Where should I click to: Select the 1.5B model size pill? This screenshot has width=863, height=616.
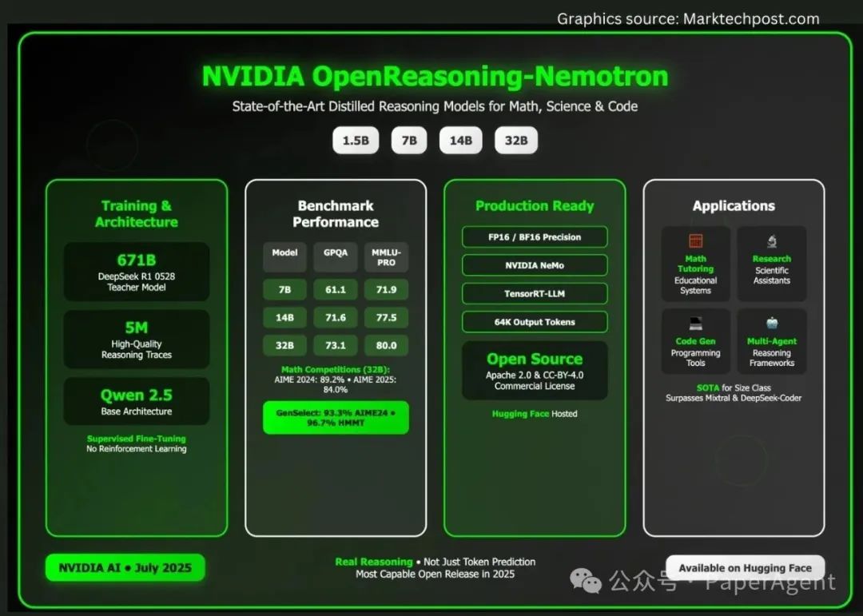pos(356,141)
